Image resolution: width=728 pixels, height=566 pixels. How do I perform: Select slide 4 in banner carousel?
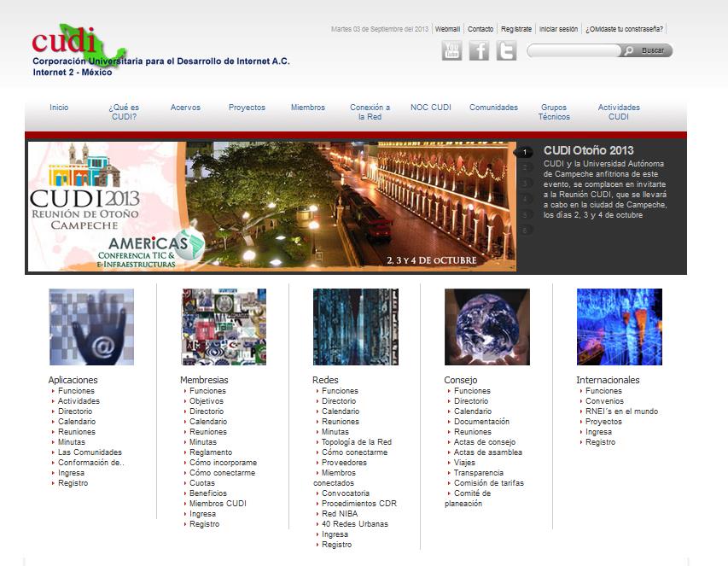[525, 199]
